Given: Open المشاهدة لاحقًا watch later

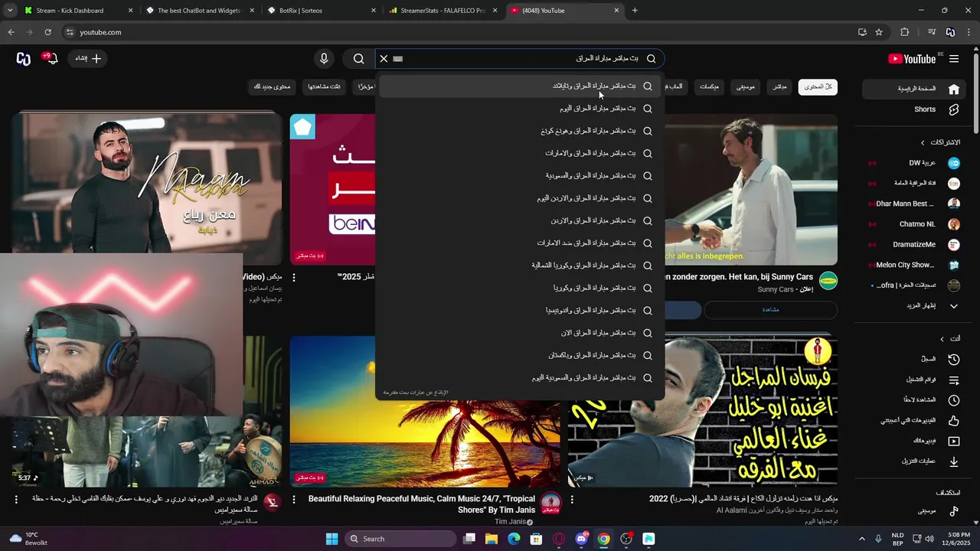Looking at the screenshot, I should pyautogui.click(x=915, y=400).
